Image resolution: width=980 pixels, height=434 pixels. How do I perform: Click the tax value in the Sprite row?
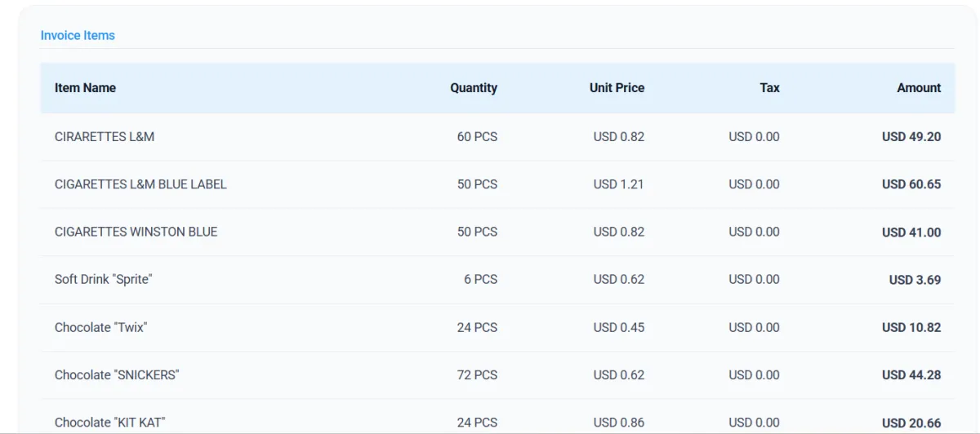click(x=754, y=279)
